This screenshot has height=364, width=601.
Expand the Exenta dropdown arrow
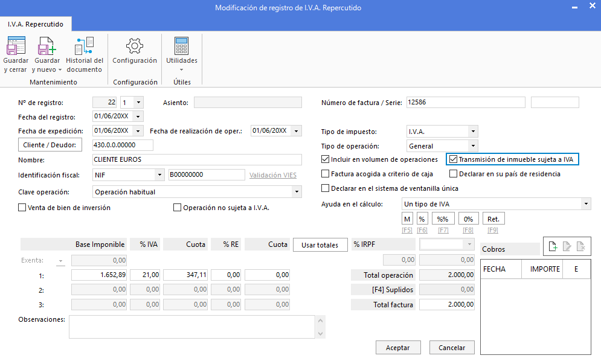pos(60,261)
